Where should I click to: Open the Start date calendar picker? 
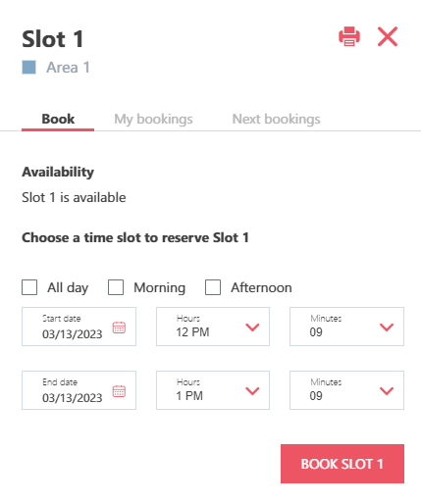click(x=119, y=328)
